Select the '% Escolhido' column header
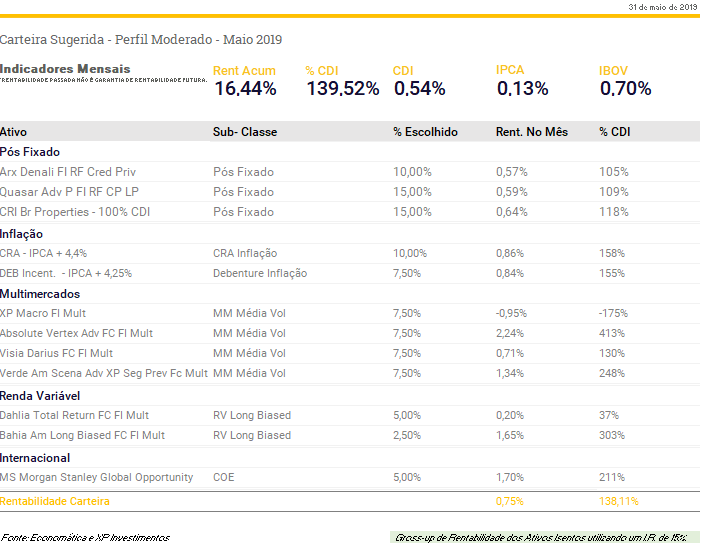The height and width of the screenshot is (557, 712). coord(425,132)
